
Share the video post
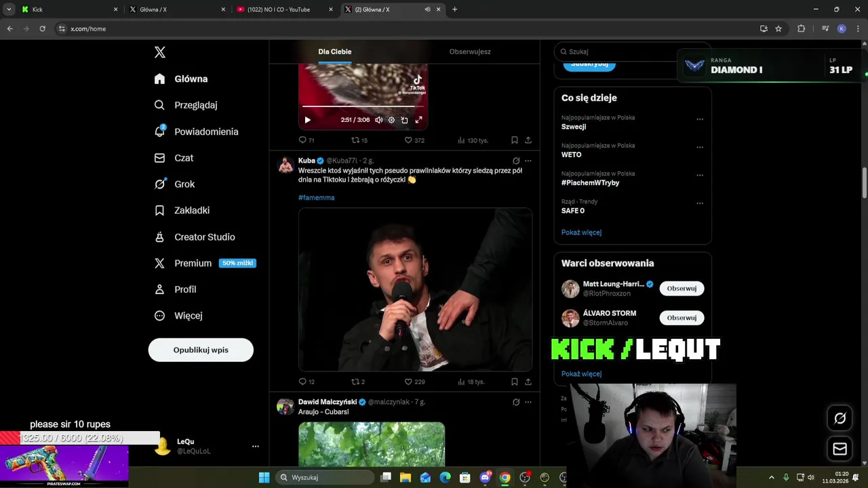[x=528, y=140]
